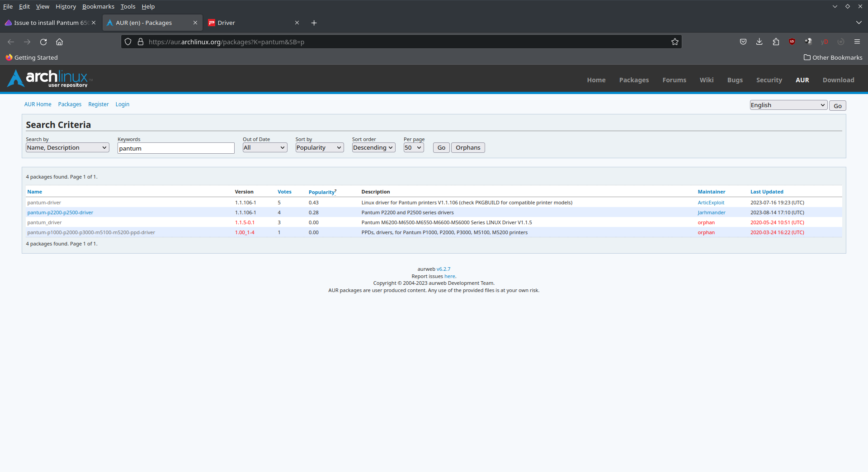Open the pantum-driver package
The width and height of the screenshot is (868, 472).
pos(44,203)
